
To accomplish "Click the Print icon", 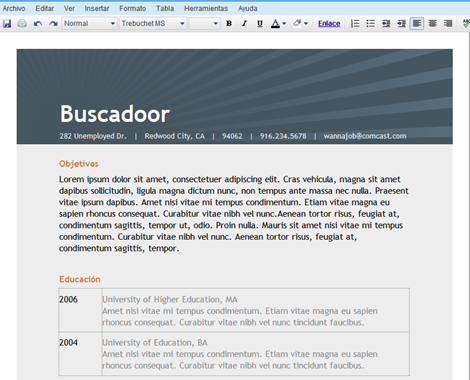I will point(22,24).
